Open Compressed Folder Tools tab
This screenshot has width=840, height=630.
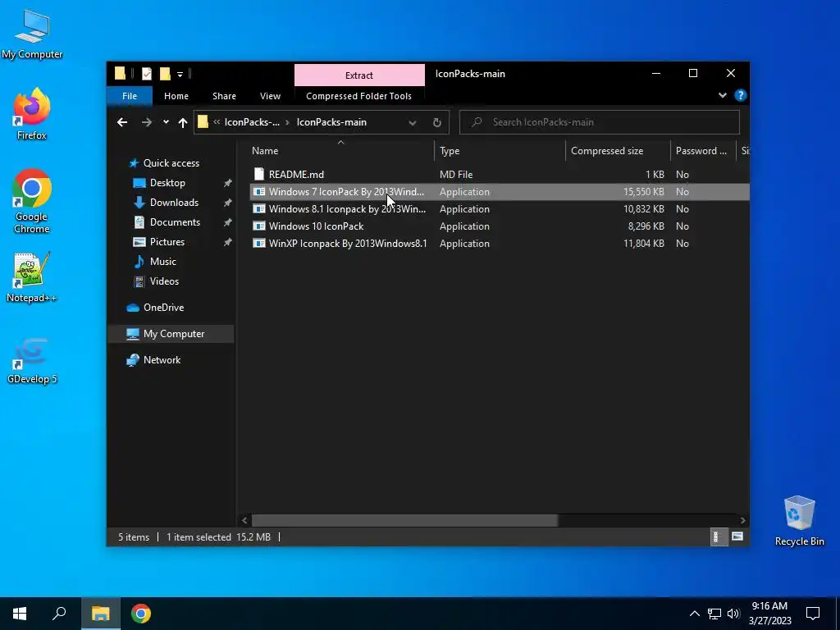tap(359, 96)
